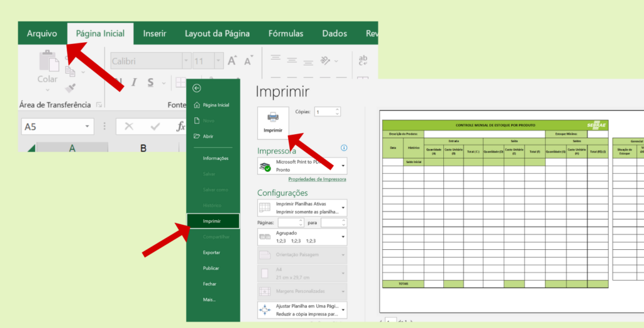Open the Calibri font name dropdown arrow
The width and height of the screenshot is (644, 328).
click(186, 61)
